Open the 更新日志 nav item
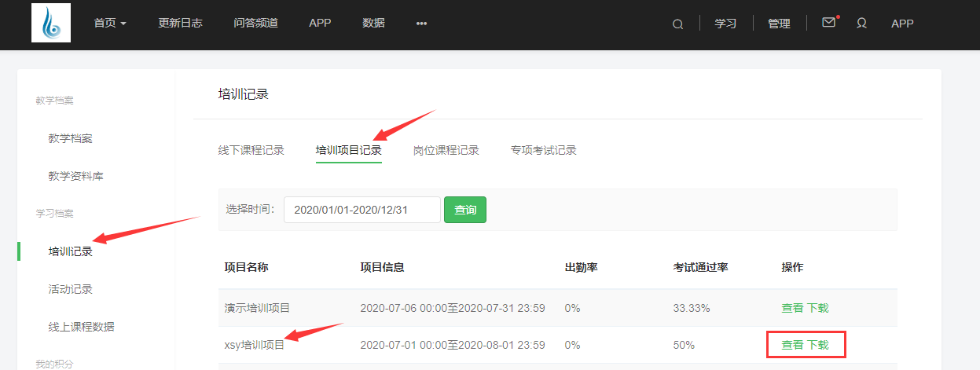The width and height of the screenshot is (980, 370). (180, 24)
